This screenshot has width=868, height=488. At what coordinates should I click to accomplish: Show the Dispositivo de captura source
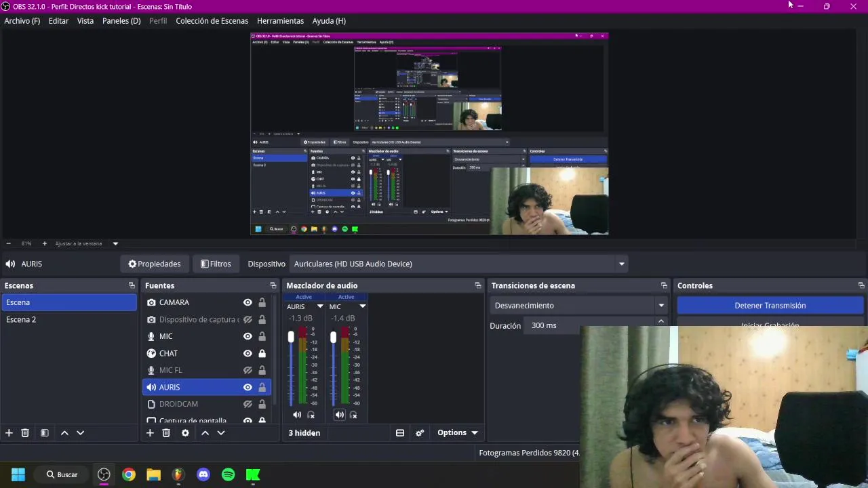pyautogui.click(x=248, y=320)
